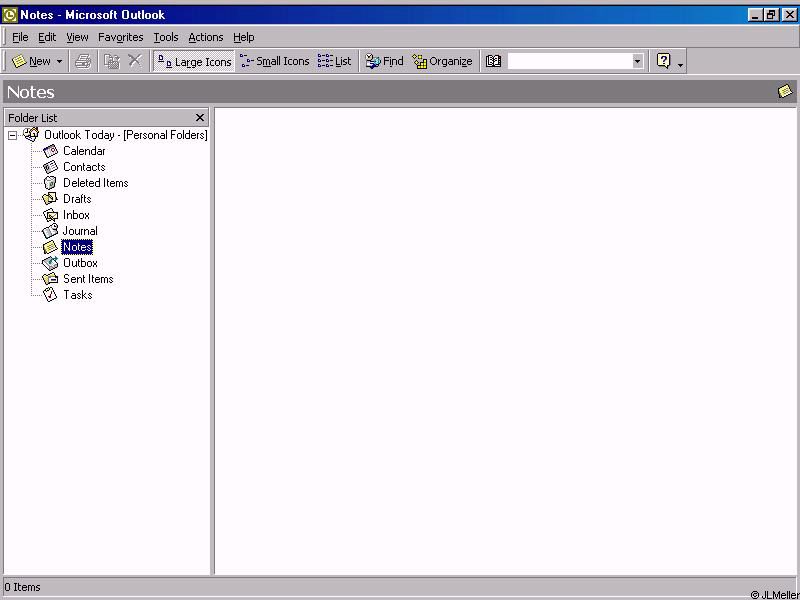
Task: Click the Organize button
Action: [x=442, y=61]
